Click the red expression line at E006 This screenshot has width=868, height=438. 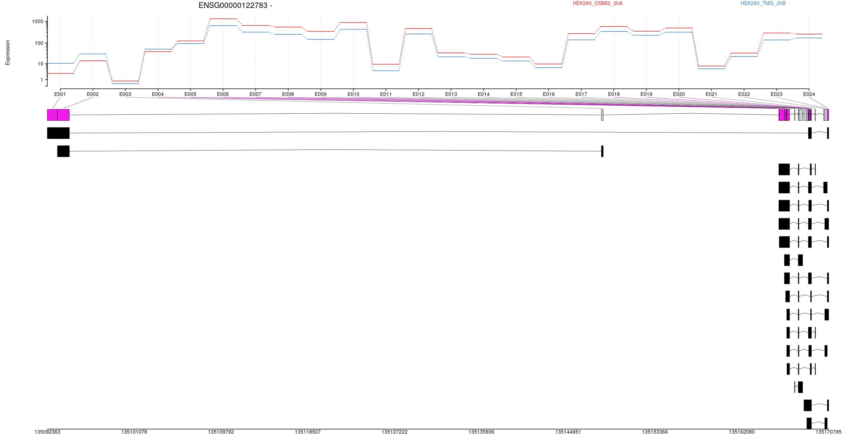223,19
